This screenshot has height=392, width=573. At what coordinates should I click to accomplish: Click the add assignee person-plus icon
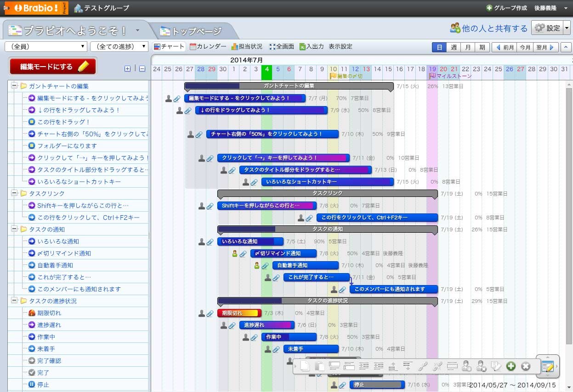point(467,366)
